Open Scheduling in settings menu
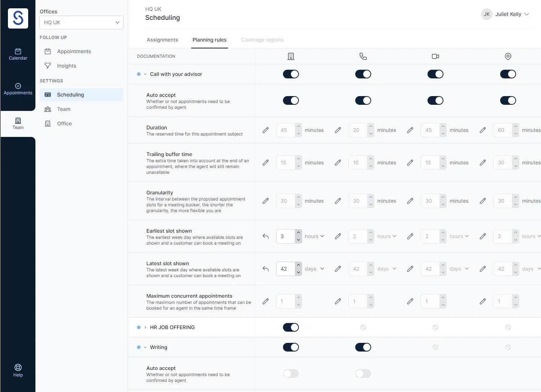 point(81,95)
